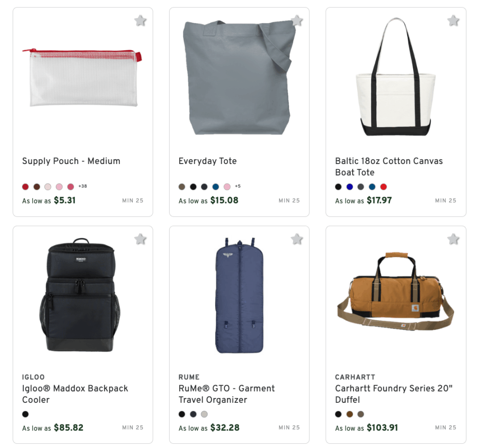This screenshot has height=448, width=477.
Task: Select the dark brown swatch on Carhartt Duffel
Action: click(349, 414)
